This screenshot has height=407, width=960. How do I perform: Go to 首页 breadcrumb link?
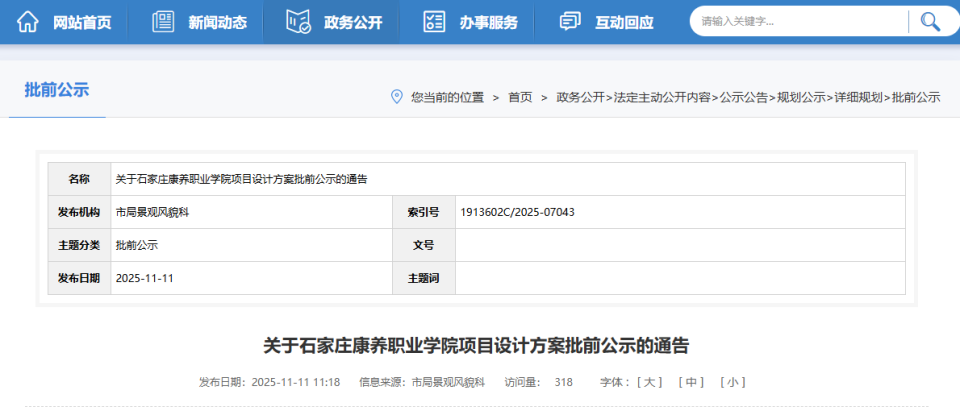520,97
